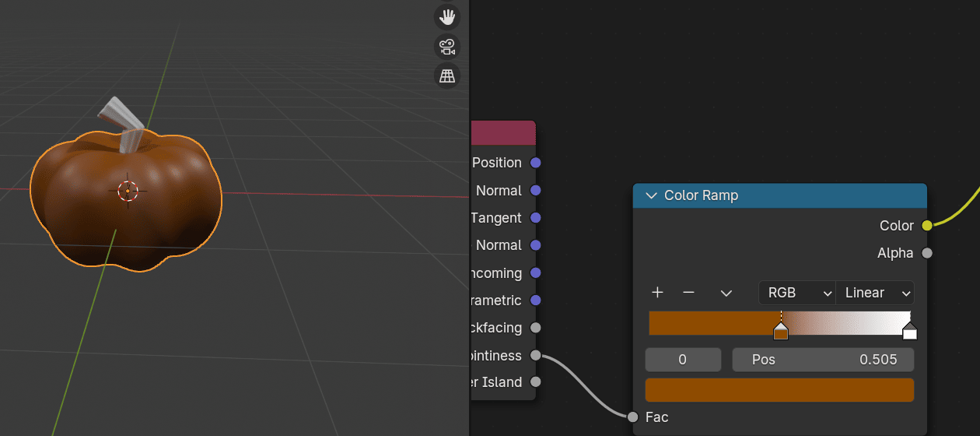Screen dimensions: 980x436
Task: Click the active stop index field
Action: (x=683, y=360)
